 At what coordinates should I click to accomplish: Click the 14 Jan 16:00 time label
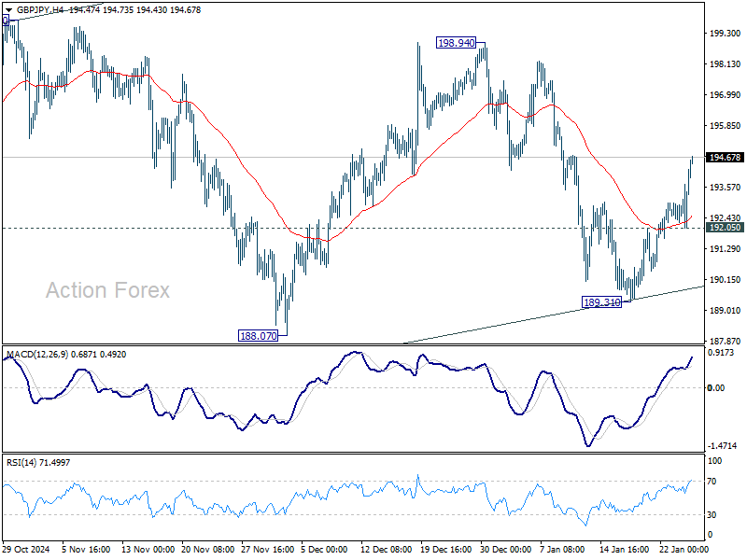click(x=624, y=550)
